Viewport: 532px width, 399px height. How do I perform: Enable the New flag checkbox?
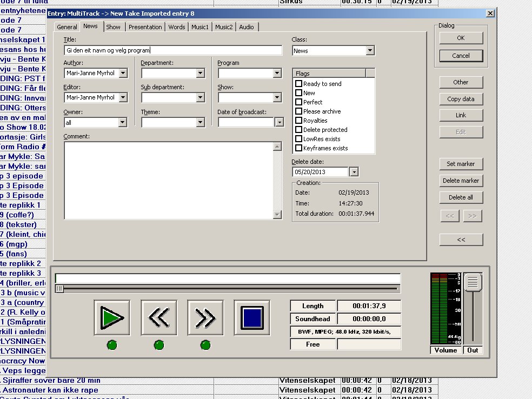(298, 92)
